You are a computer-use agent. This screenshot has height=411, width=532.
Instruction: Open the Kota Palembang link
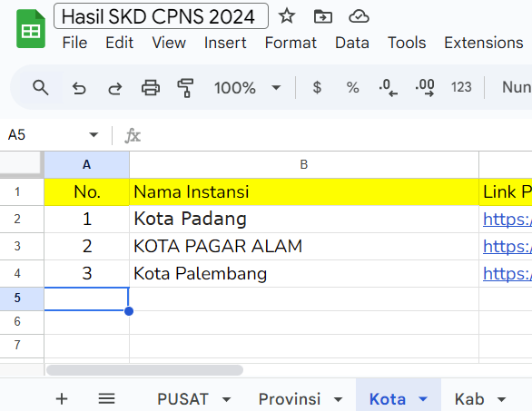tap(507, 273)
